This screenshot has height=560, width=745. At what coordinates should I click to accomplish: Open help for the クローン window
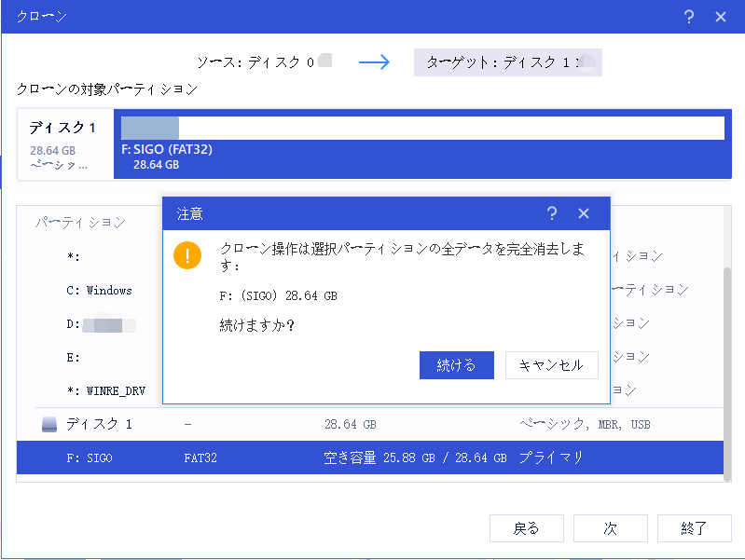tap(689, 17)
